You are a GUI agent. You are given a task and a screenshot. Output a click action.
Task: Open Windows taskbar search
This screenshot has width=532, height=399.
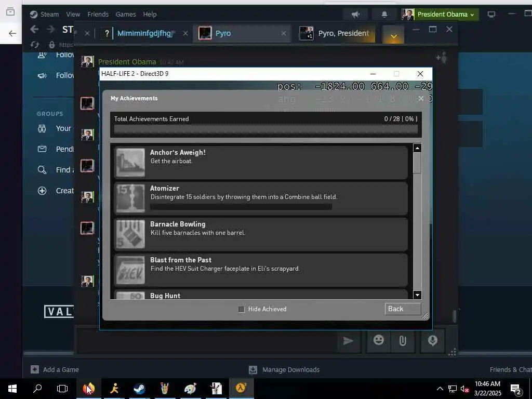(37, 389)
